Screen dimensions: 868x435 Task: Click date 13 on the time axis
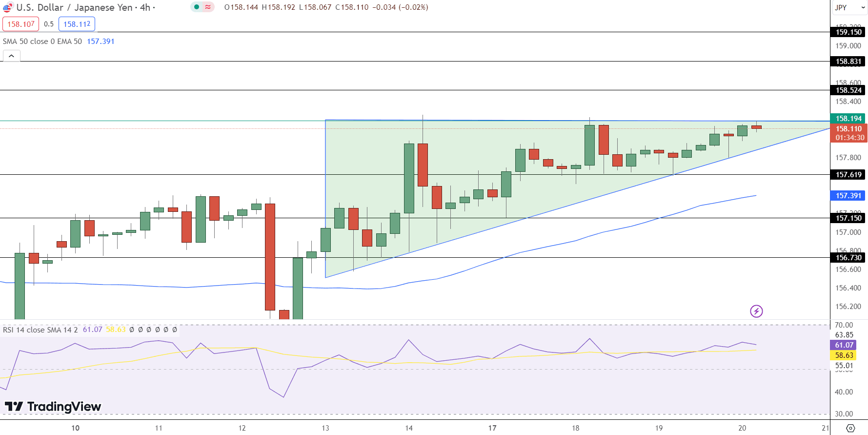[325, 428]
